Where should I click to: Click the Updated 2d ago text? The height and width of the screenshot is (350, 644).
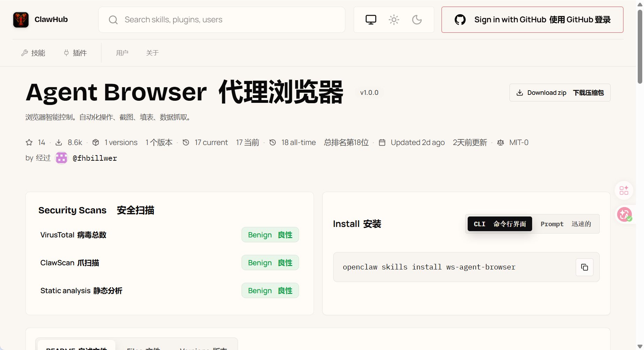[x=417, y=143]
